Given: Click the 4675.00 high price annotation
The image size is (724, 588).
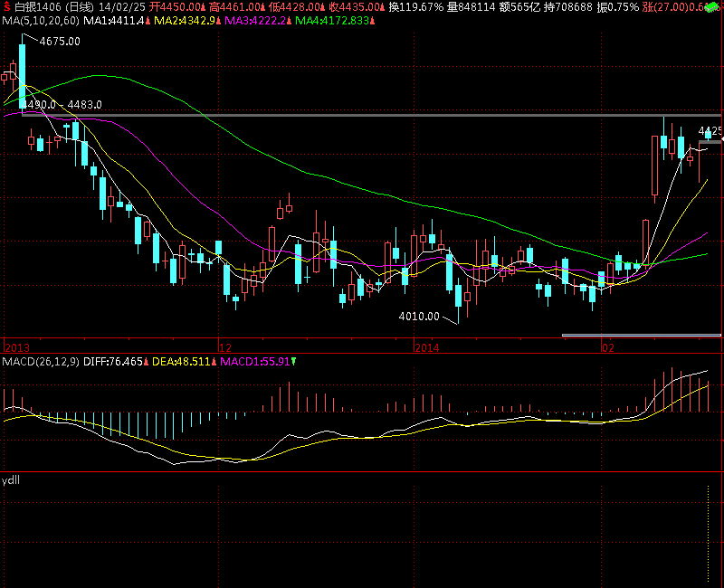Looking at the screenshot, I should point(60,42).
